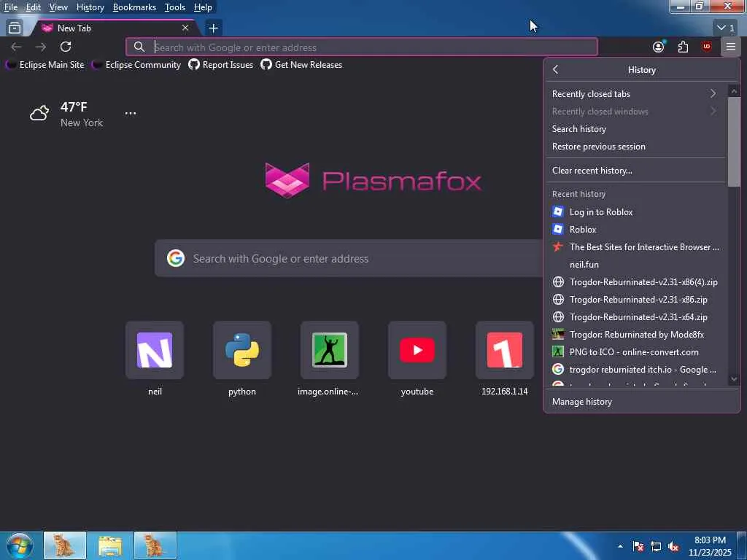The height and width of the screenshot is (560, 747).
Task: Click the scroll-up arrow in history panel
Action: [x=734, y=91]
